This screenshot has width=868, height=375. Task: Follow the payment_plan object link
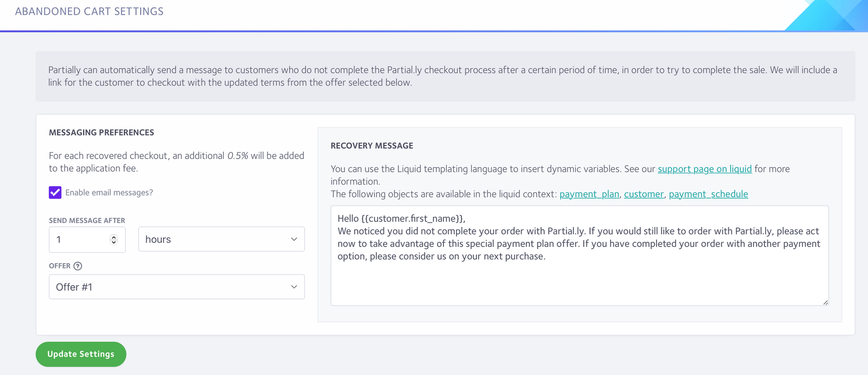pyautogui.click(x=589, y=194)
